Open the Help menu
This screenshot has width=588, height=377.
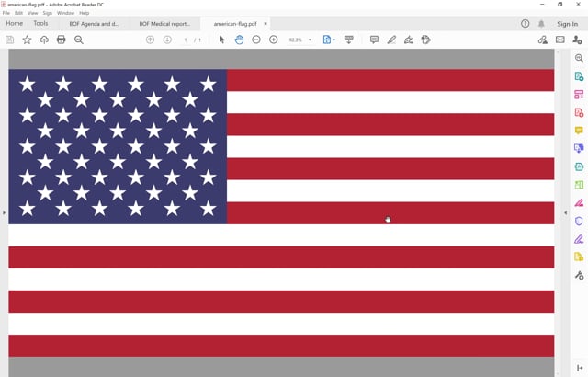pos(84,13)
